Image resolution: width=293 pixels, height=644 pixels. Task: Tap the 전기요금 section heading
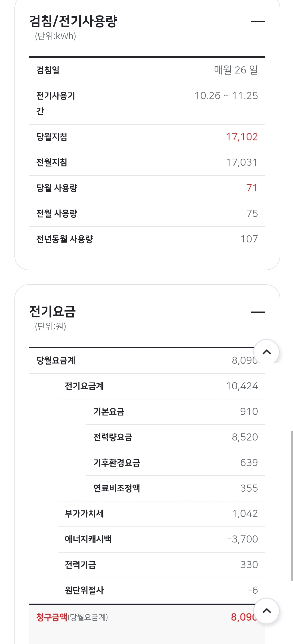pos(52,312)
